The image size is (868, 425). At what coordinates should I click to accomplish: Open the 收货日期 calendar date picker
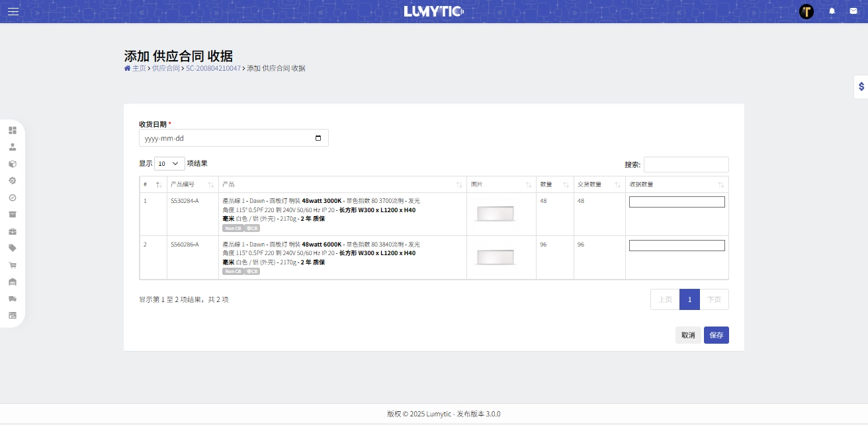coord(318,137)
